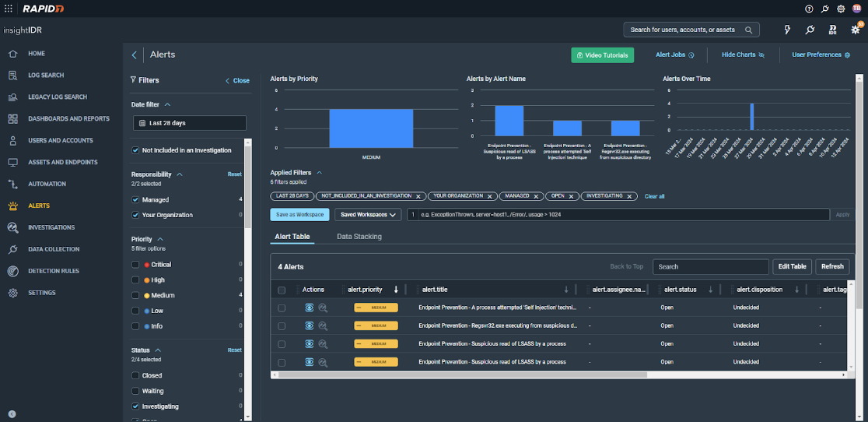Click the users, accounts, or assets search field
This screenshot has width=868, height=422.
pyautogui.click(x=684, y=30)
